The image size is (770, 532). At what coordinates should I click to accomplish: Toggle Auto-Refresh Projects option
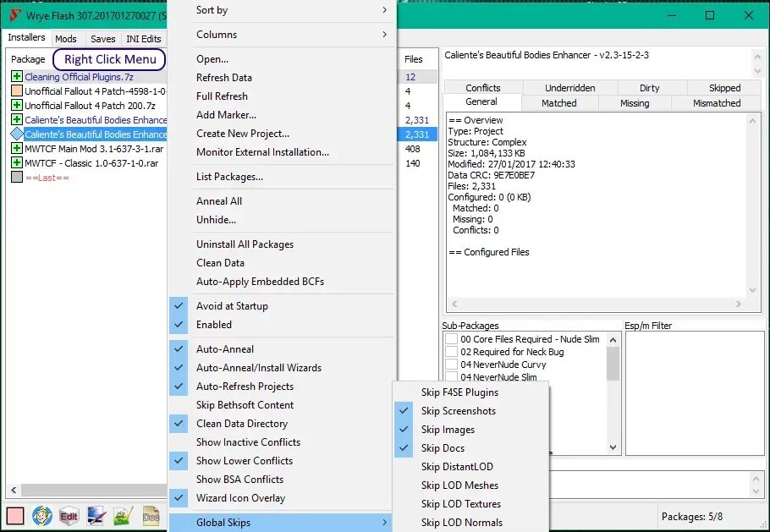(x=282, y=387)
